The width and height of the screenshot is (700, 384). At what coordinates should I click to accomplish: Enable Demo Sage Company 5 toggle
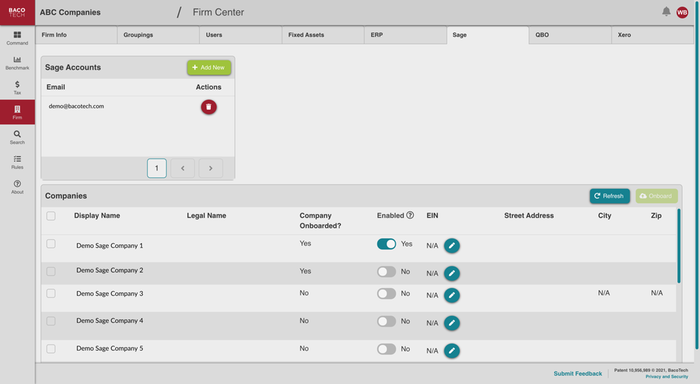coord(386,349)
